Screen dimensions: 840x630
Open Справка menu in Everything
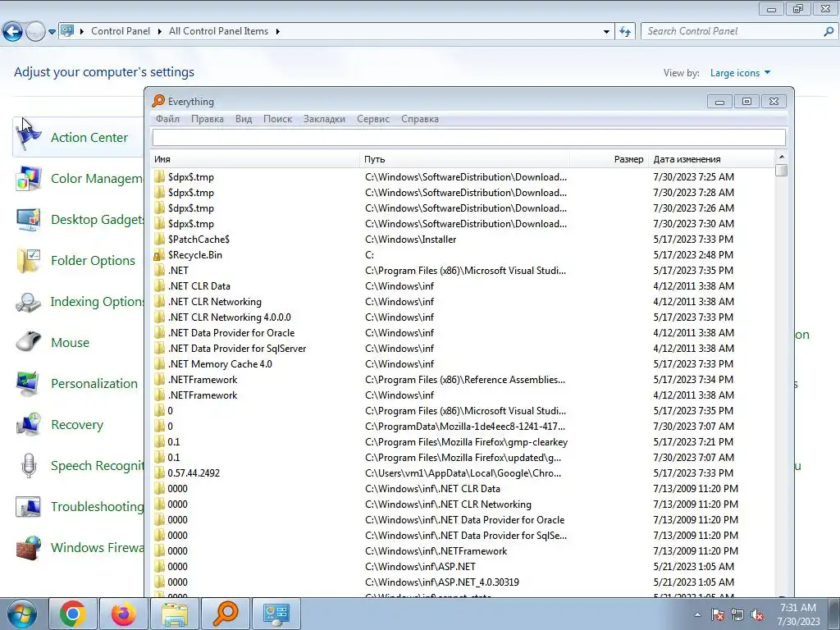click(x=420, y=119)
